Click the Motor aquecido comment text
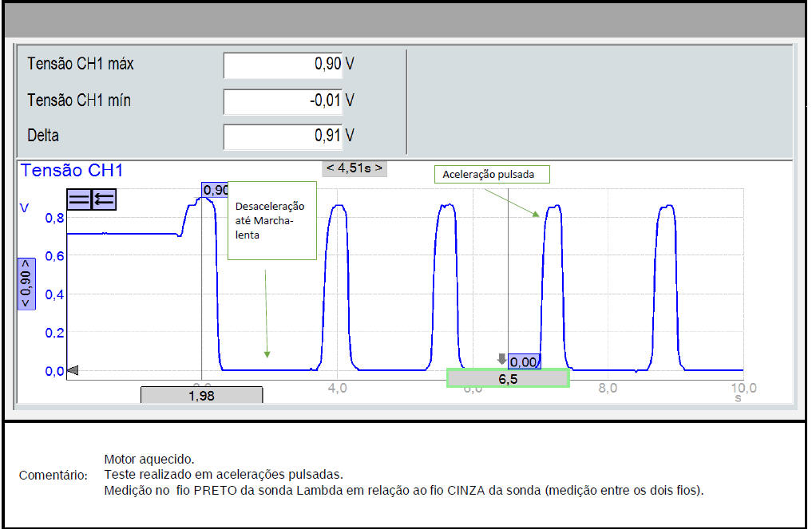The image size is (812, 529). tap(149, 460)
